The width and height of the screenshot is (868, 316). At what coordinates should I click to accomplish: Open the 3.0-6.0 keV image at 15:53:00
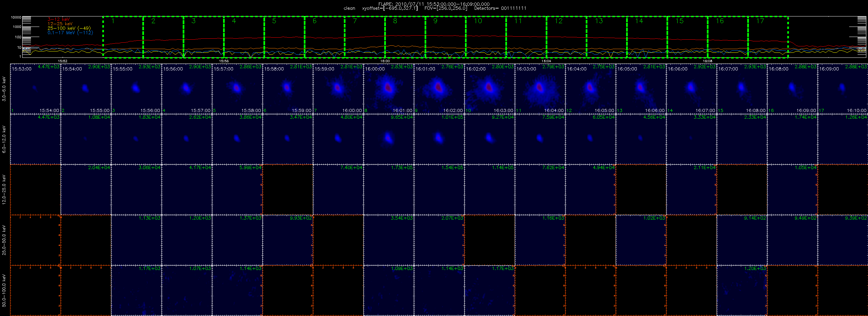click(x=35, y=88)
